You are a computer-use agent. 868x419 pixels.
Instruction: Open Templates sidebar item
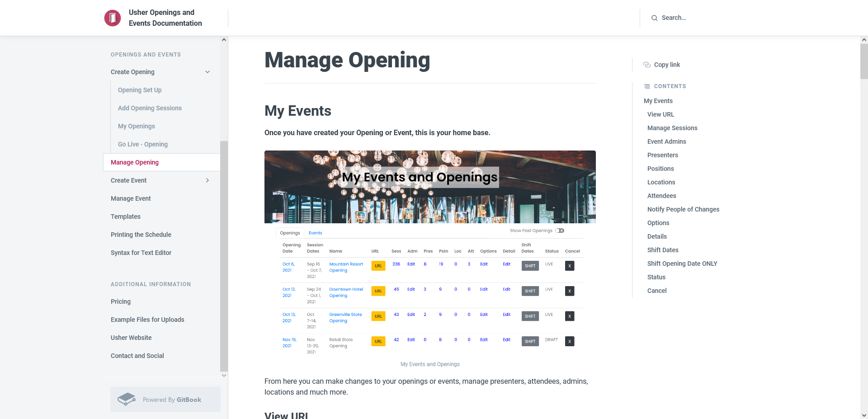[x=126, y=217]
